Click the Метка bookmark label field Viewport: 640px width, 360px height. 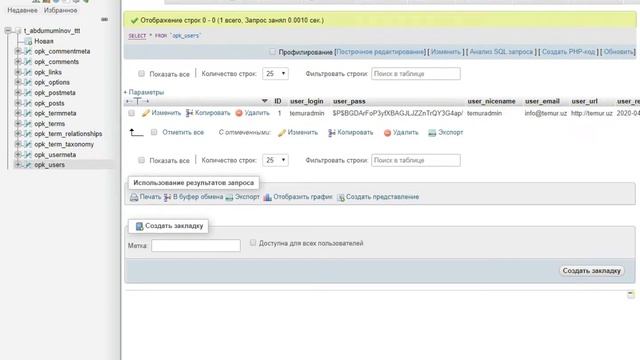196,245
